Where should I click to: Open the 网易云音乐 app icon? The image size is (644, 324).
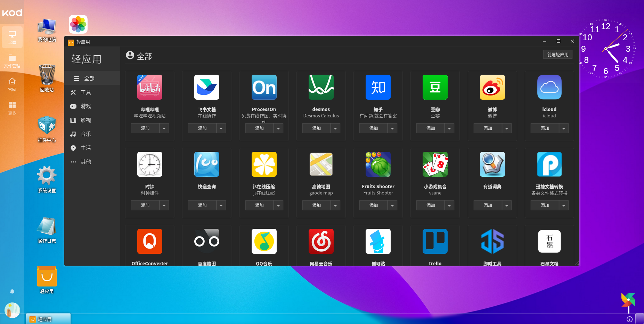pyautogui.click(x=321, y=241)
